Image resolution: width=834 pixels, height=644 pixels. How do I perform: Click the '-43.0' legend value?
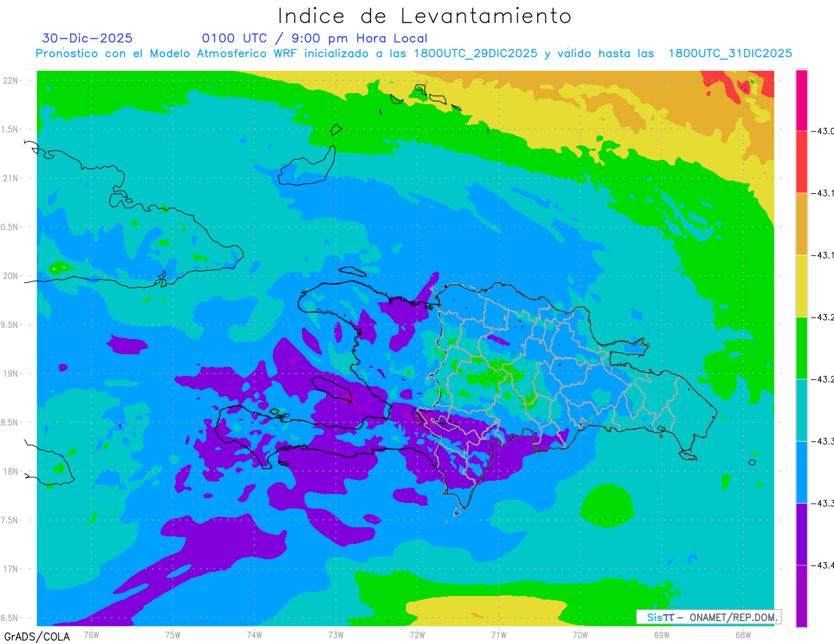pos(823,131)
